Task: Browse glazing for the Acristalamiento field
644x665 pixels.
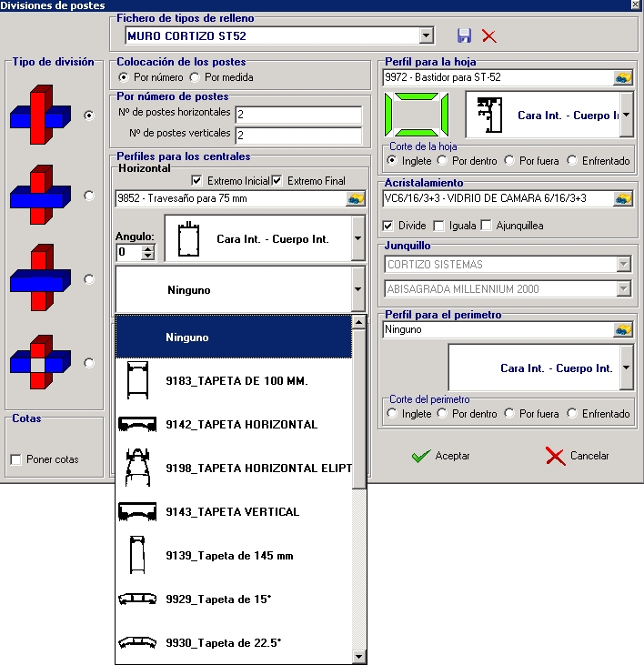Action: tap(623, 198)
